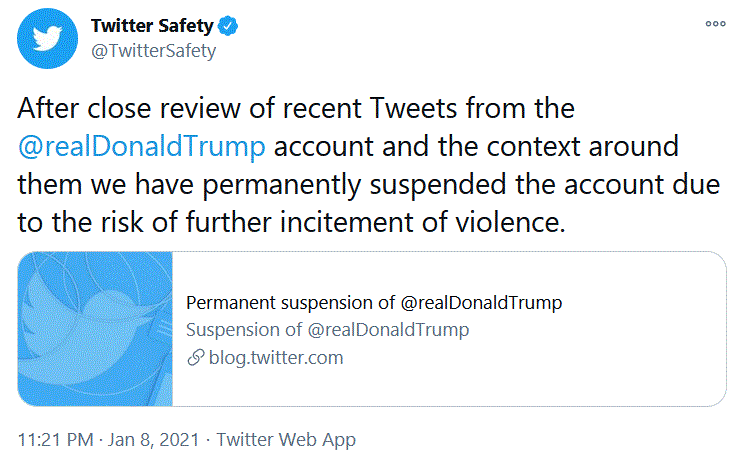Click the chain link icon beside blog.twitter.com
735x462 pixels.
point(196,357)
